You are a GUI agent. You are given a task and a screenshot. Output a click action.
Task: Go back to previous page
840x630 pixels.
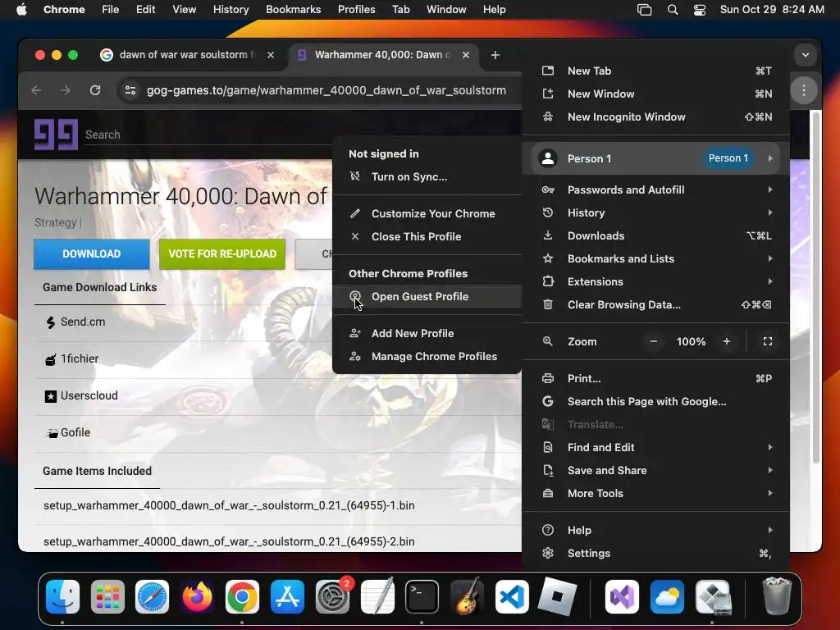click(x=36, y=90)
